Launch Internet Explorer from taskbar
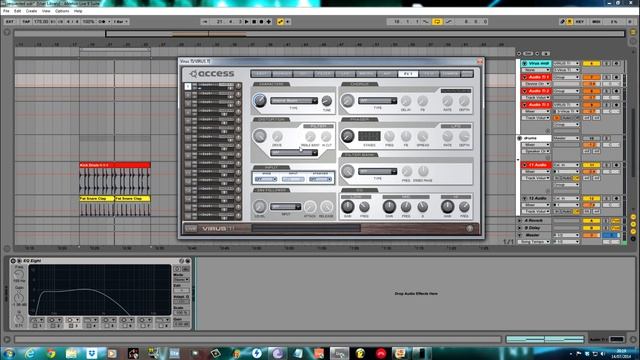This screenshot has height=360, width=640. 30,353
